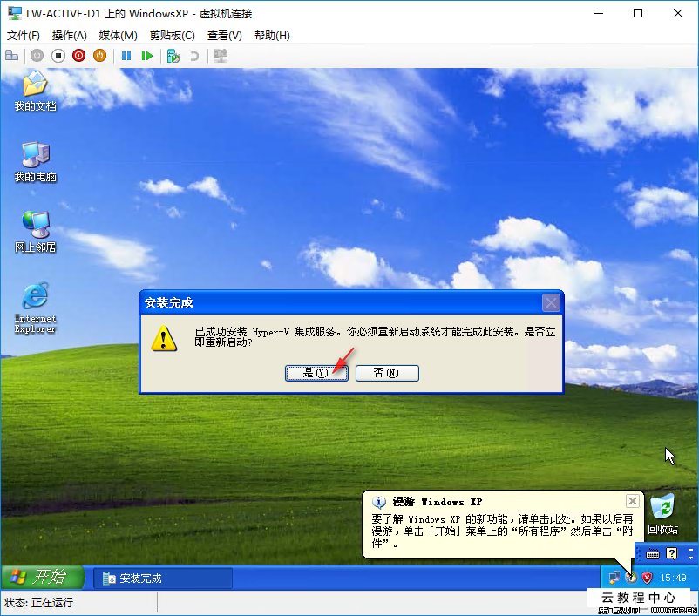699x616 pixels.
Task: Click the orange Save state icon
Action: tap(100, 56)
